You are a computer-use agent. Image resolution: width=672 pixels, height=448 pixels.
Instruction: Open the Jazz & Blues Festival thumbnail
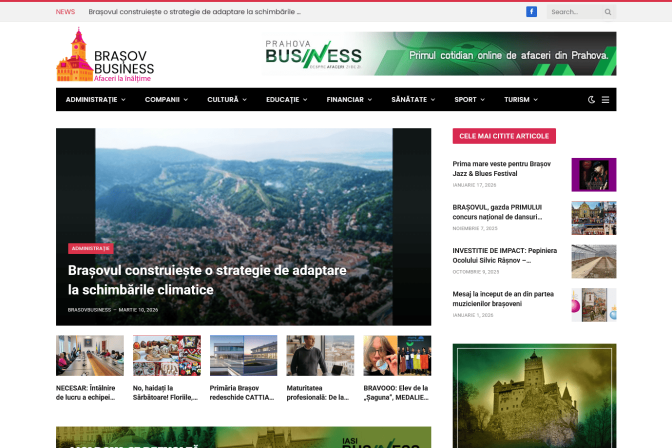click(594, 174)
